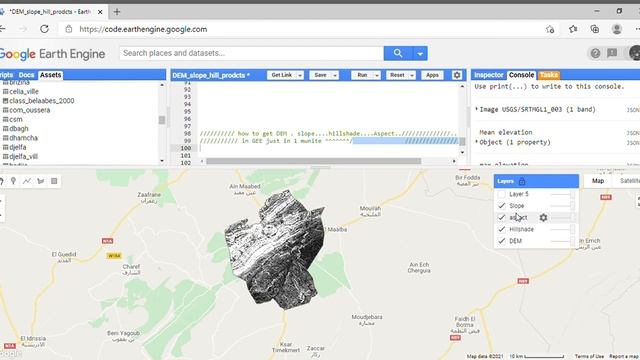Open browser Collections icon
This screenshot has height=360, width=640.
point(595,29)
